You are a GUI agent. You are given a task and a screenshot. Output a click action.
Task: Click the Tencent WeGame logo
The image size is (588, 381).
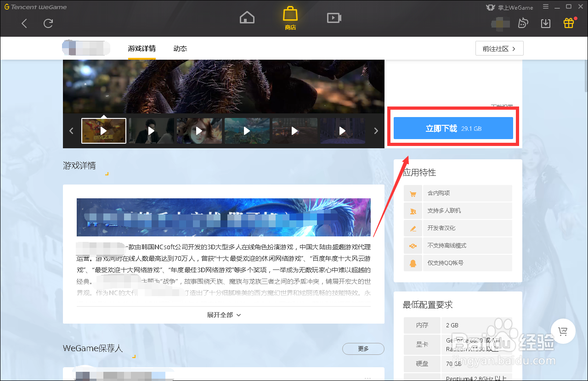point(35,7)
